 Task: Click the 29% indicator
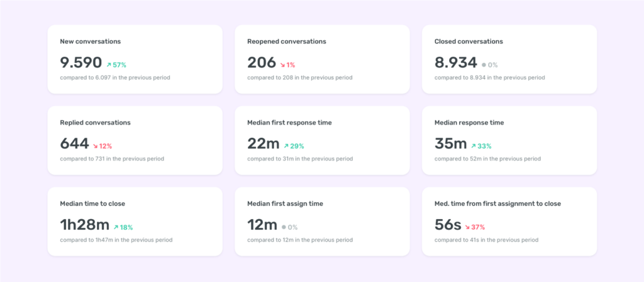pos(297,146)
